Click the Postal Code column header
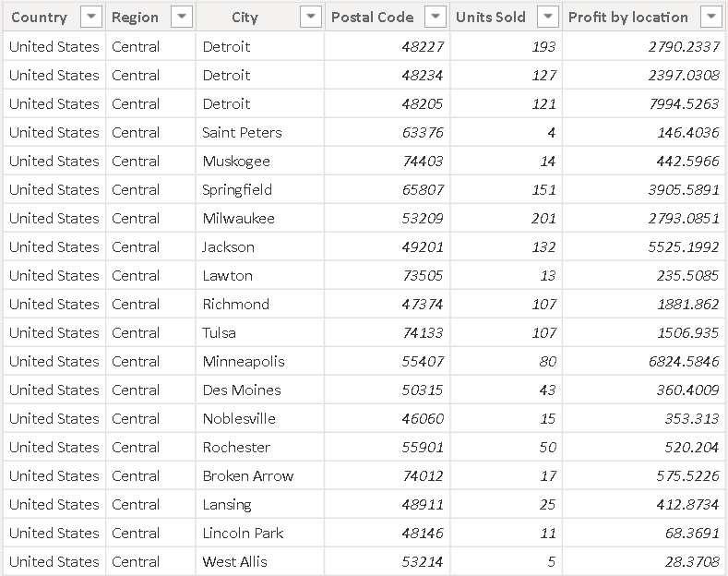 373,17
